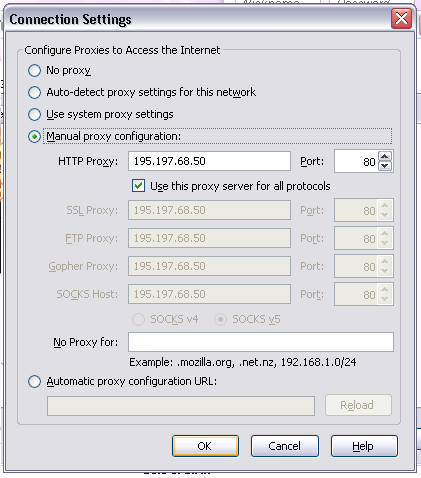Increase HTTP Proxy port with up arrow

point(385,156)
